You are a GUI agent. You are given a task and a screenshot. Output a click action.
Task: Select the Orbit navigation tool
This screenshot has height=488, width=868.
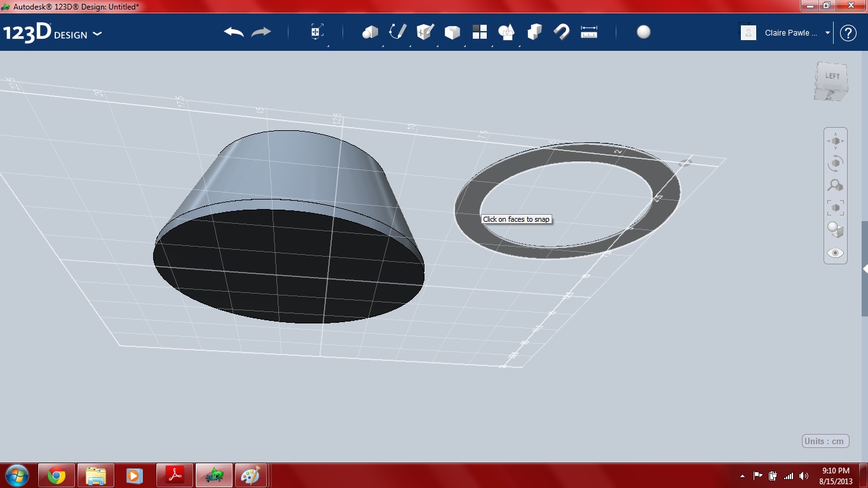click(836, 163)
